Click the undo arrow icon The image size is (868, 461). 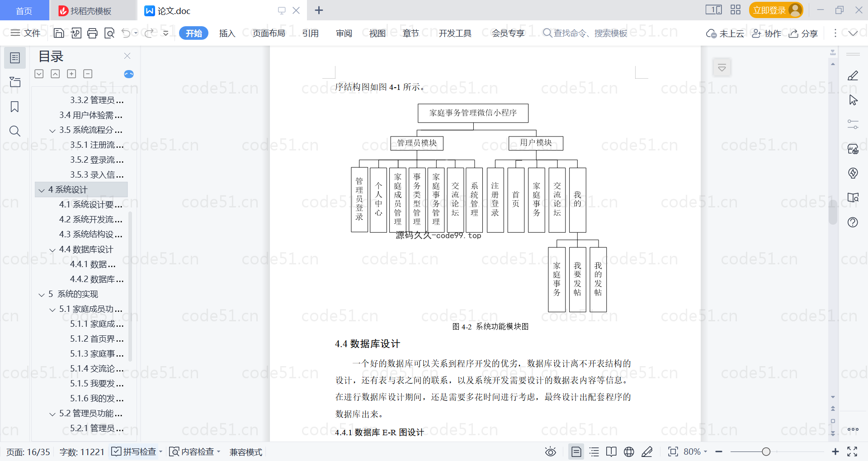126,33
